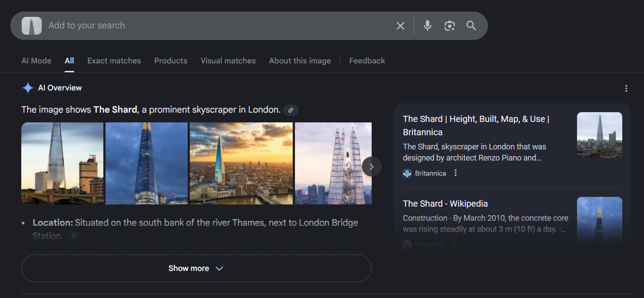Open the three-dot menu beside Britannica source
644x298 pixels.
[x=456, y=173]
